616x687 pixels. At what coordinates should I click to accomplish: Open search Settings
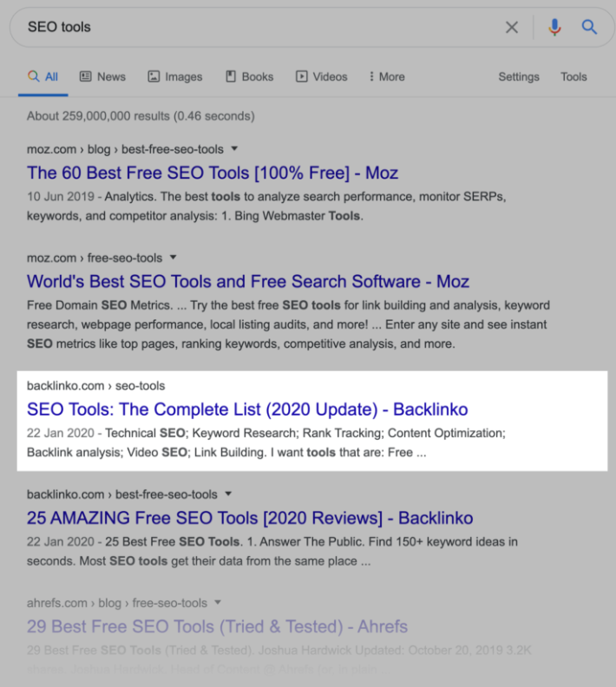(519, 76)
